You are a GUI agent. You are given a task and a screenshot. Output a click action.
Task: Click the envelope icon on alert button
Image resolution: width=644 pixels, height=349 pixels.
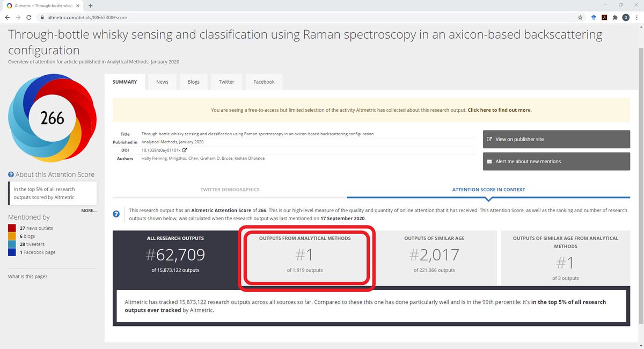coord(489,162)
